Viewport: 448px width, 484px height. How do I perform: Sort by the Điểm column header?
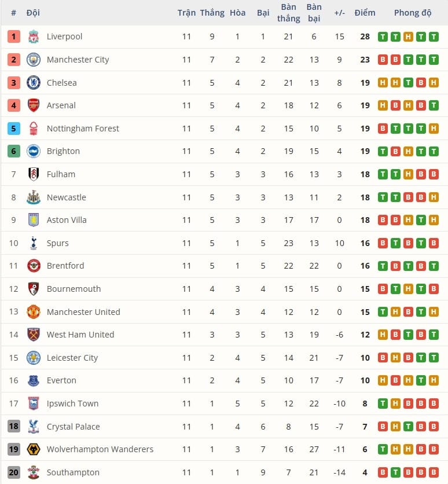[365, 13]
